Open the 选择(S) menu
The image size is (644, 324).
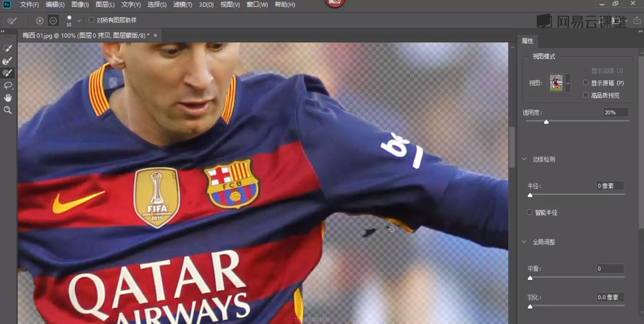click(x=157, y=5)
